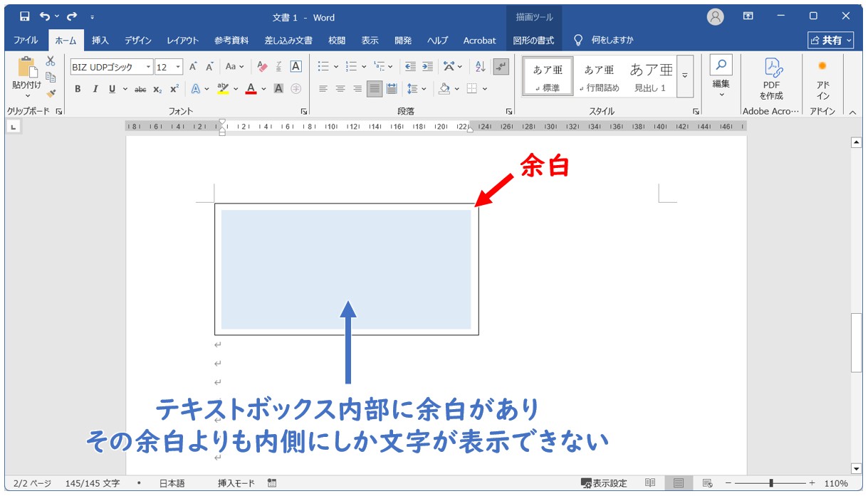Increase paragraph indent

tap(427, 67)
